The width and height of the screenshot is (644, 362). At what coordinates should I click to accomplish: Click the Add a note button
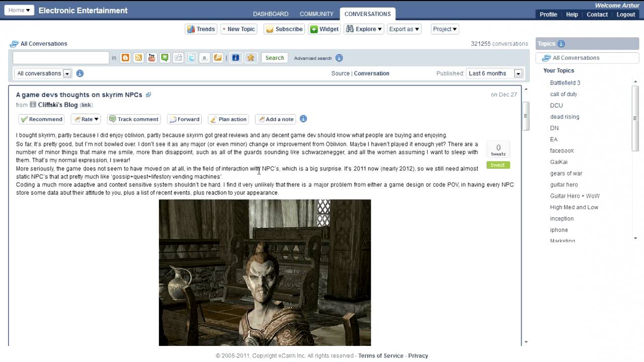point(275,119)
